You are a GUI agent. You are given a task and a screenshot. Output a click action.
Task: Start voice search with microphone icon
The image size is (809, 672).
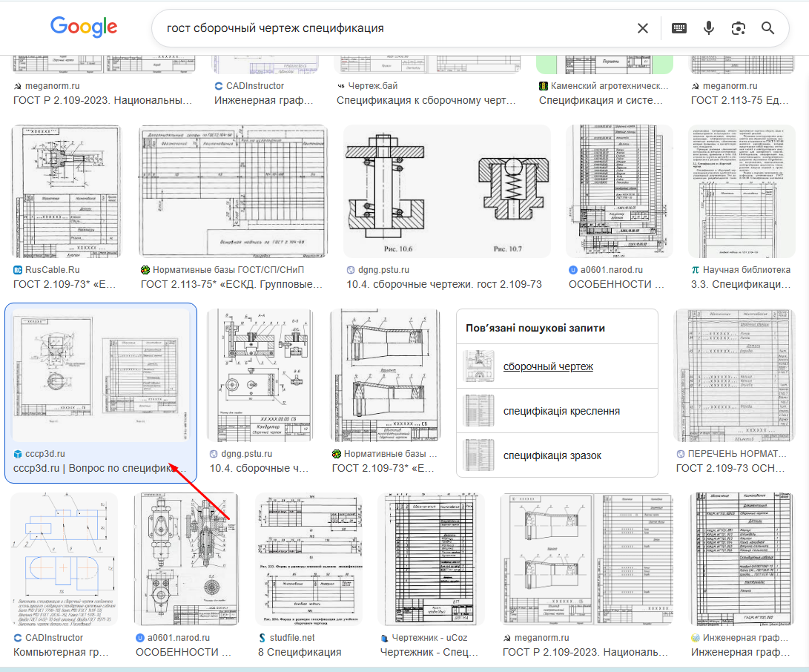click(x=709, y=28)
